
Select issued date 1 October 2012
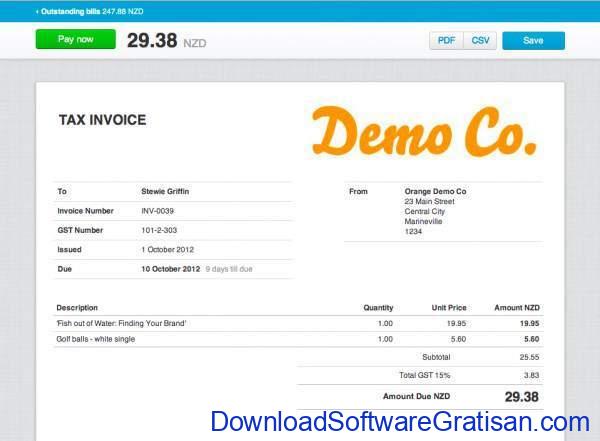click(x=168, y=250)
